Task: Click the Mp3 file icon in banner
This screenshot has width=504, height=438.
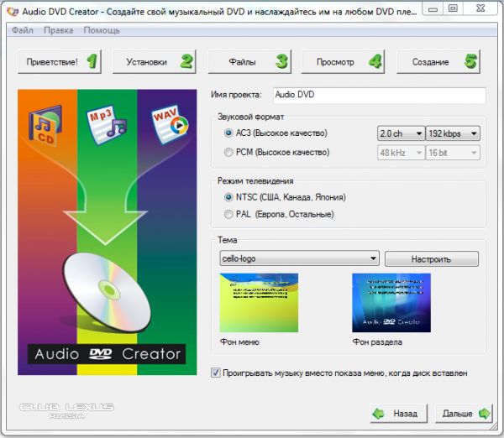Action: tap(107, 125)
